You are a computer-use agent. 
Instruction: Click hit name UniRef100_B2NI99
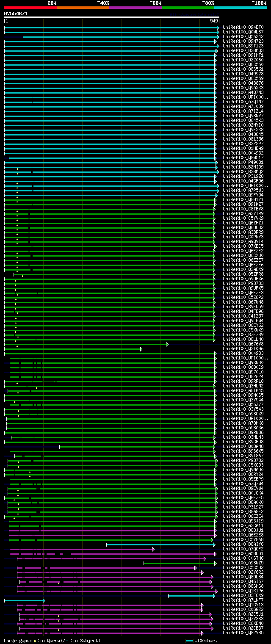coord(243,167)
